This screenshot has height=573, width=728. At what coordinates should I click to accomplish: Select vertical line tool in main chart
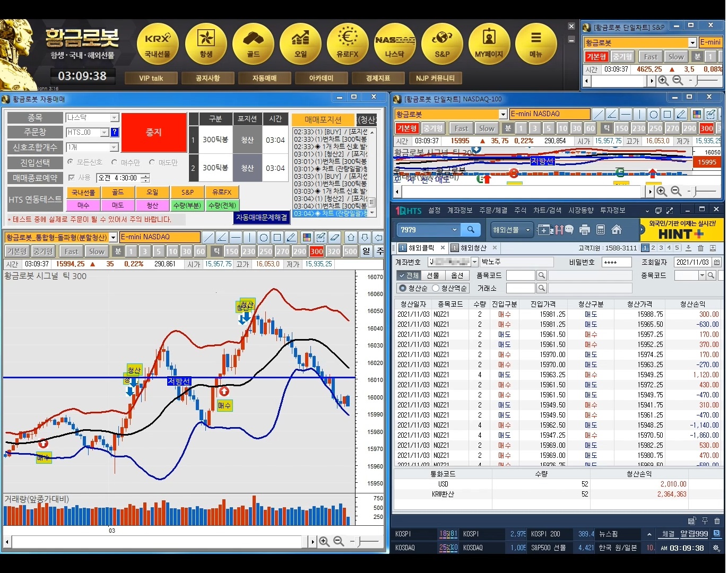pos(250,237)
